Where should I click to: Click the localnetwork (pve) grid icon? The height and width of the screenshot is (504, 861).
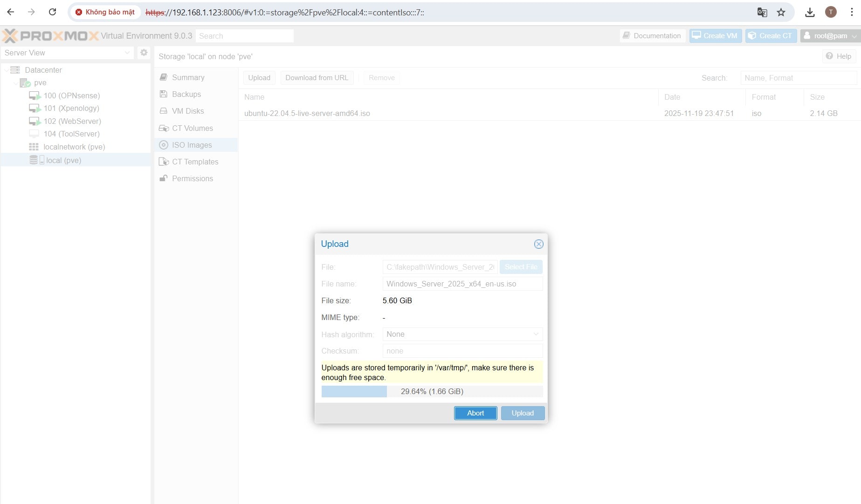[34, 147]
